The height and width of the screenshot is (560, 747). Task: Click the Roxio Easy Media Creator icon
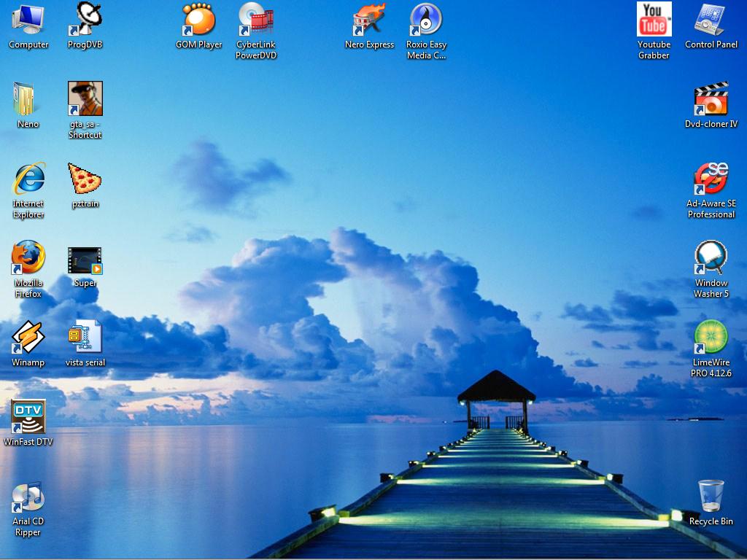426,20
